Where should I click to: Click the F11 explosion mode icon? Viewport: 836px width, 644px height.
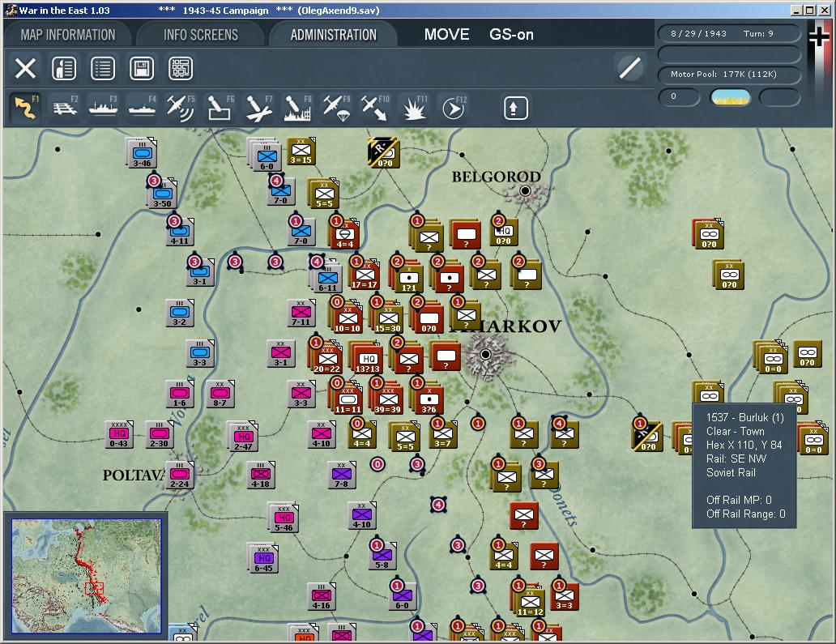[x=414, y=107]
